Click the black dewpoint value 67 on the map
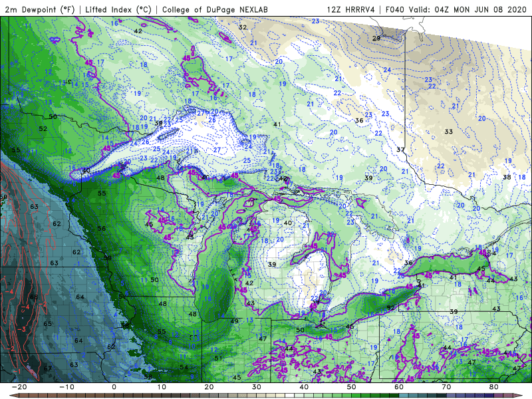The image size is (532, 399). point(48,368)
